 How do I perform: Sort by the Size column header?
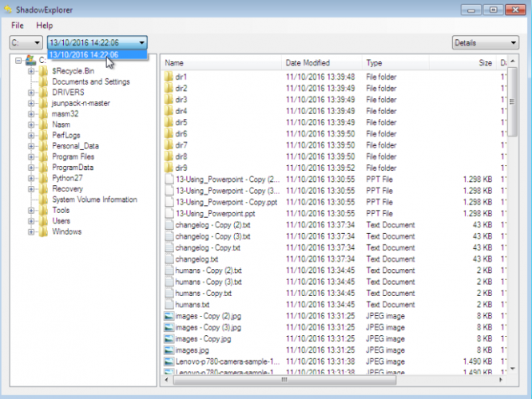point(463,63)
